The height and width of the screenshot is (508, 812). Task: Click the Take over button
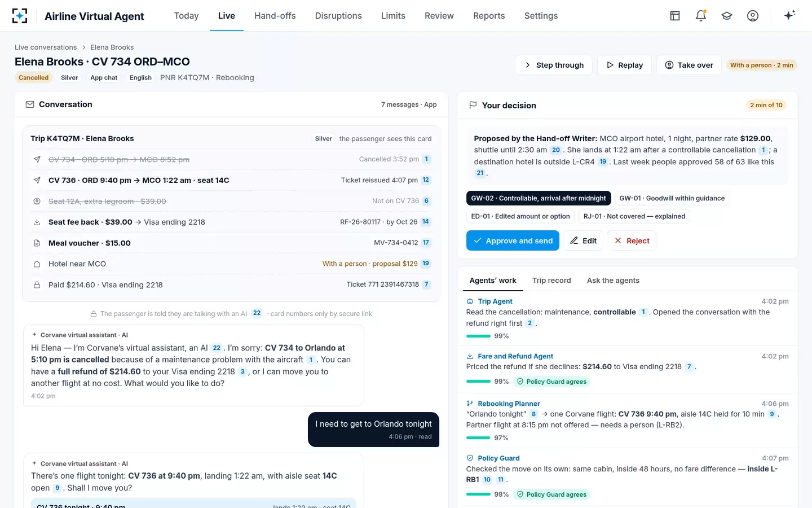coord(689,65)
